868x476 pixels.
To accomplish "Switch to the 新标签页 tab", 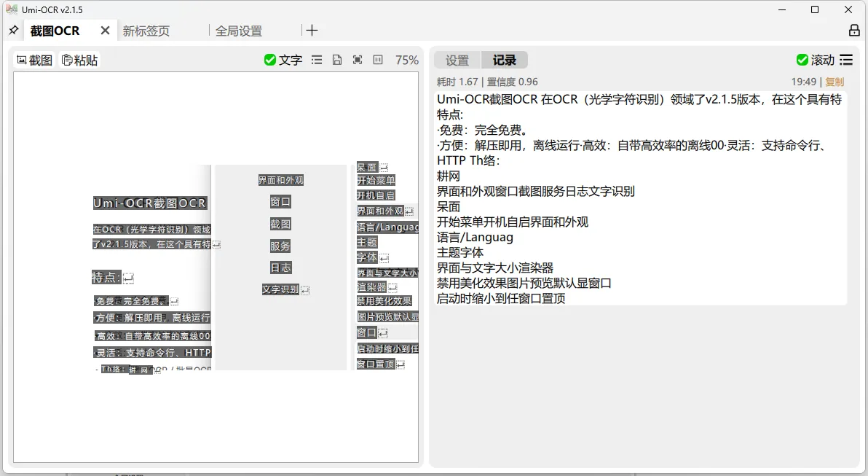I will pos(146,31).
